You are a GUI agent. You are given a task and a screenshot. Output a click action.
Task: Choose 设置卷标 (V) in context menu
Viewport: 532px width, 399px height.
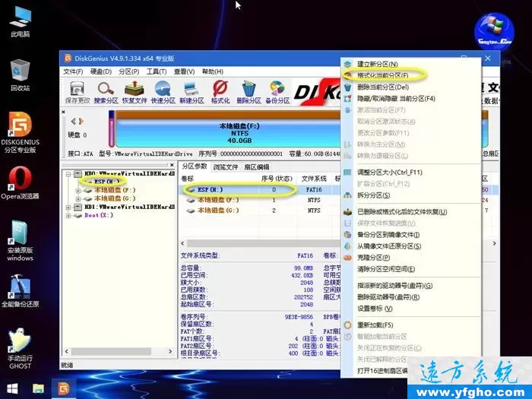pos(411,309)
